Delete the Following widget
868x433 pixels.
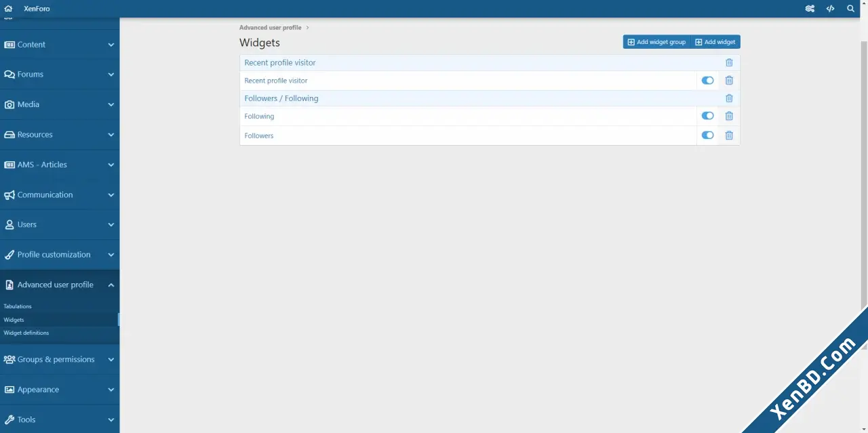point(729,116)
